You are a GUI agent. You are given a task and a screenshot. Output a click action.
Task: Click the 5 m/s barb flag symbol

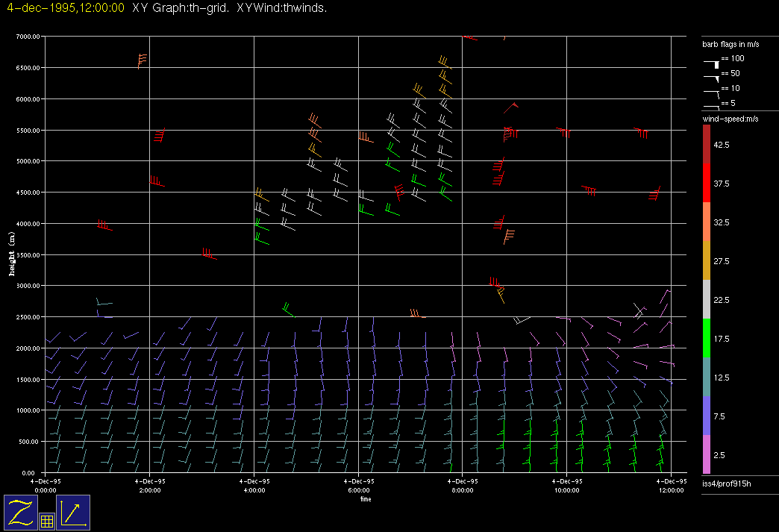click(711, 107)
